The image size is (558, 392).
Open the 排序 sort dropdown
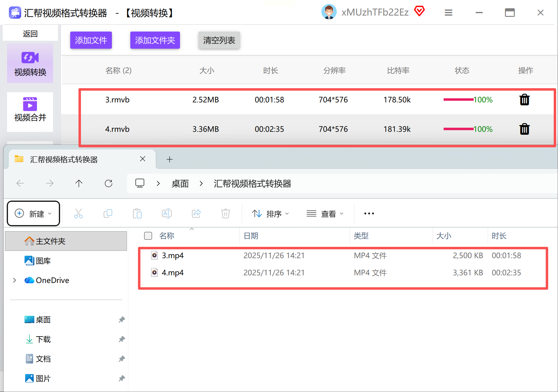pyautogui.click(x=270, y=213)
